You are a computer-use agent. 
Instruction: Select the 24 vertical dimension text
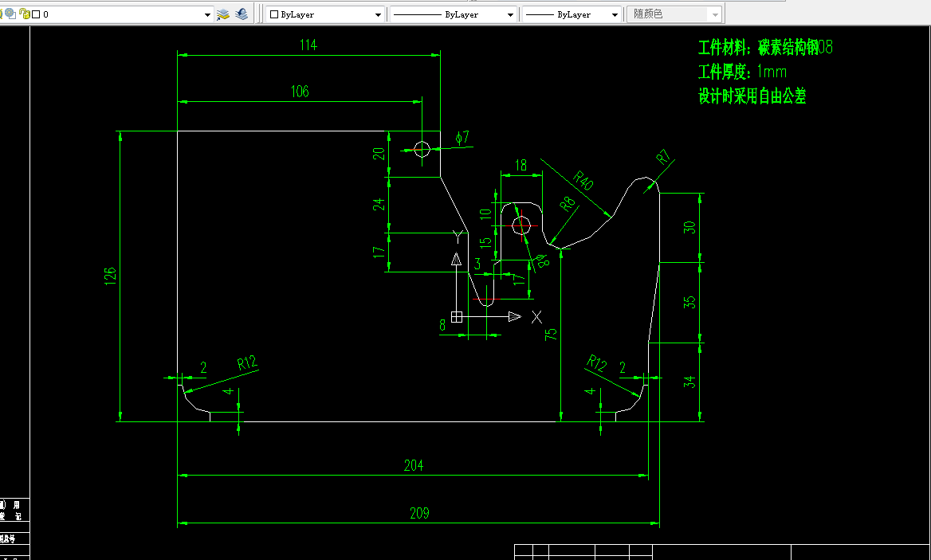tap(379, 205)
